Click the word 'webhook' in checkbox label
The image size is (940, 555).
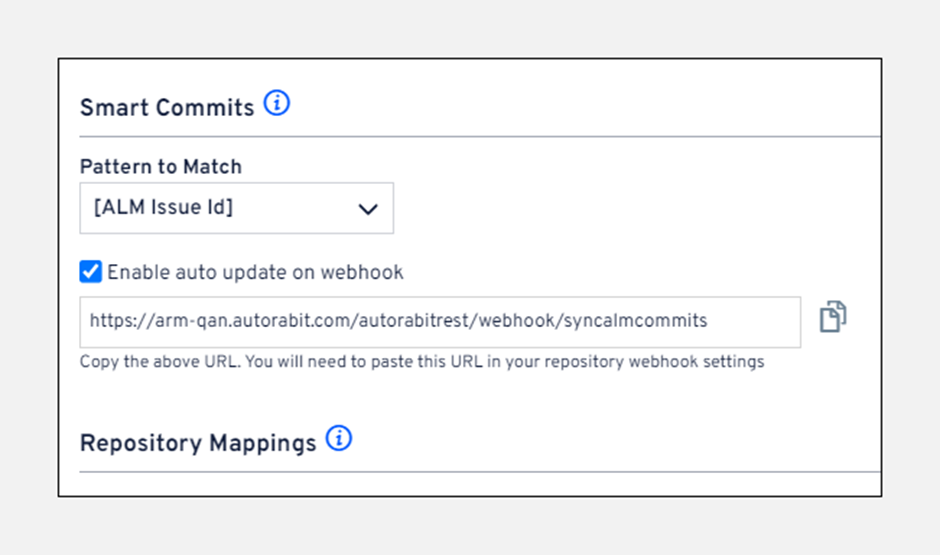369,272
